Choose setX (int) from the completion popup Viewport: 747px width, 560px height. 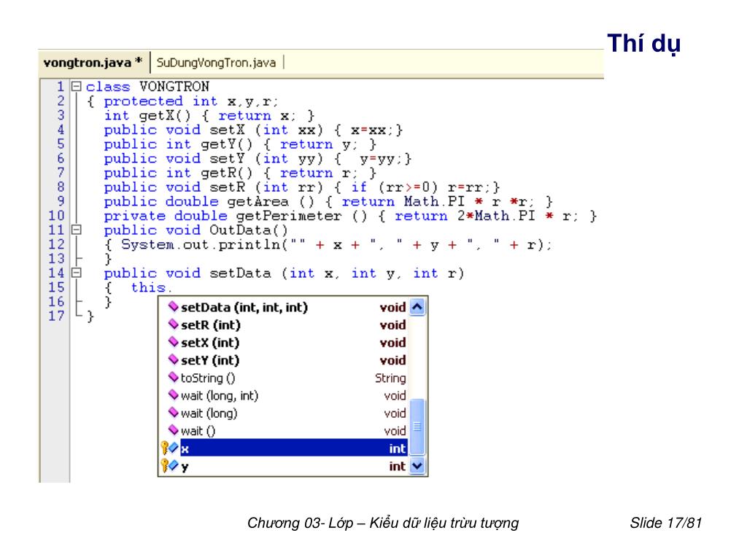[285, 343]
